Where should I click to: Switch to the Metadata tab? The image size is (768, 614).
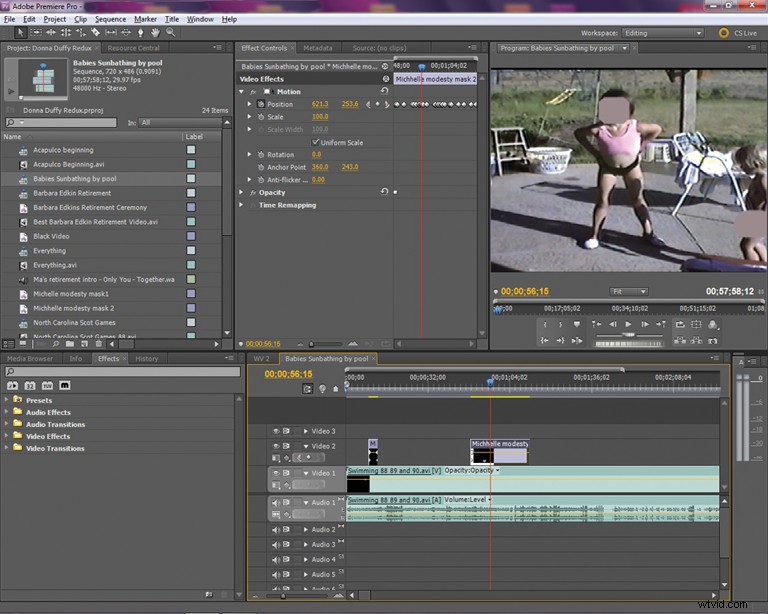(x=317, y=48)
